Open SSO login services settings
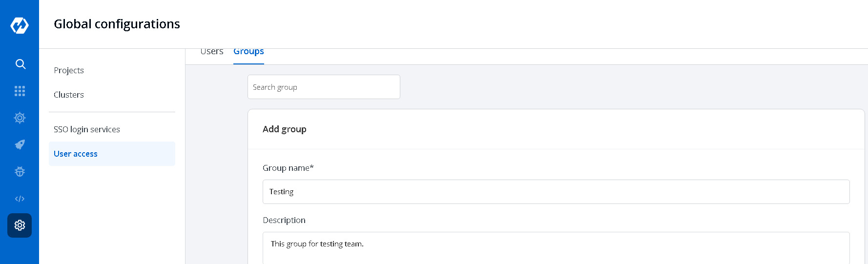 (x=87, y=129)
